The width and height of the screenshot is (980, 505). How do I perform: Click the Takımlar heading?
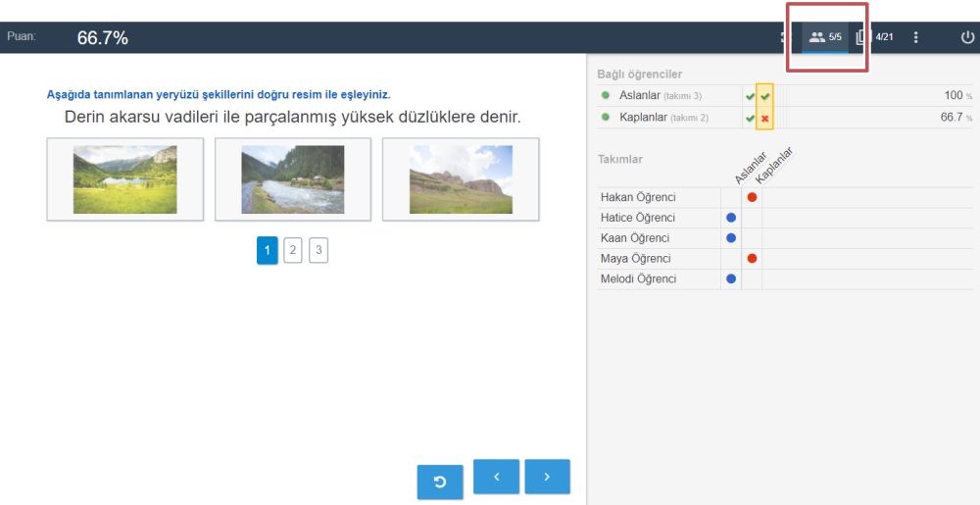[620, 159]
